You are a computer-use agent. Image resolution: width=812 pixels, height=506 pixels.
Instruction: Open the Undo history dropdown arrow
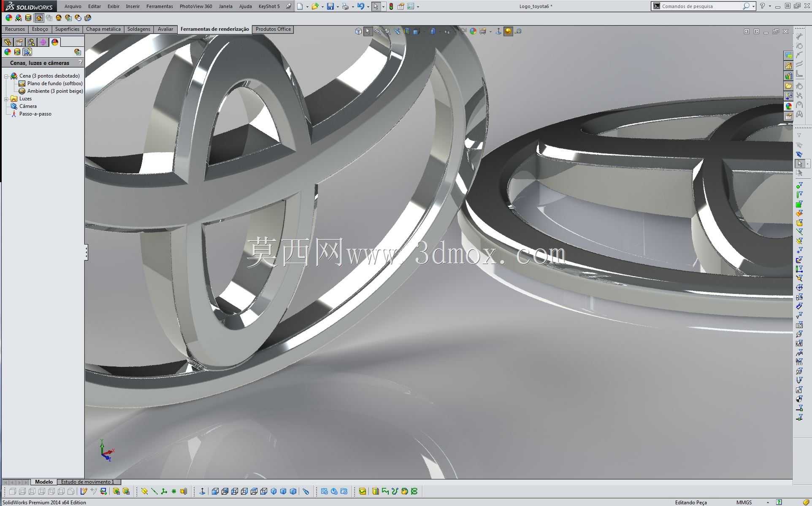click(368, 7)
